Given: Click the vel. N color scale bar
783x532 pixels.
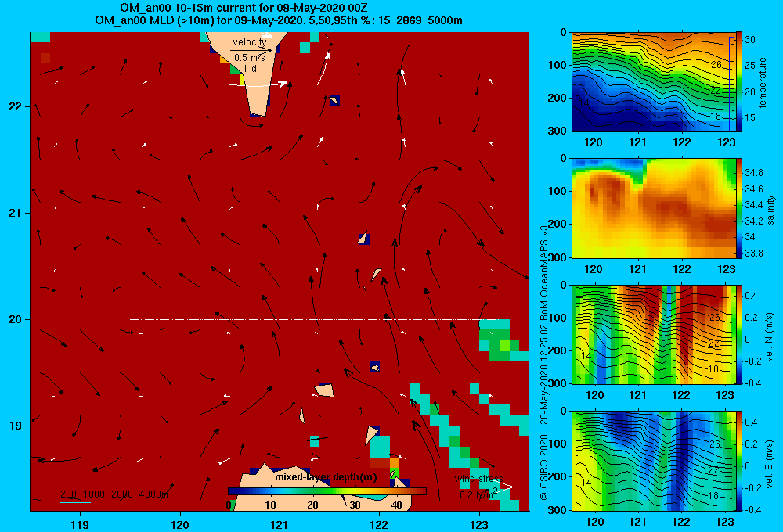Looking at the screenshot, I should pyautogui.click(x=739, y=334).
